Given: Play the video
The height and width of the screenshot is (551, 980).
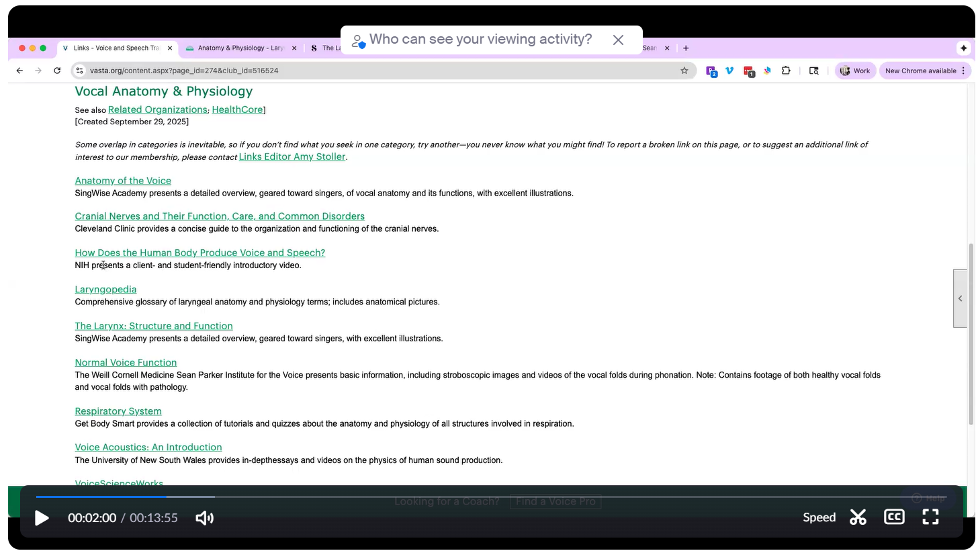Looking at the screenshot, I should pyautogui.click(x=42, y=518).
